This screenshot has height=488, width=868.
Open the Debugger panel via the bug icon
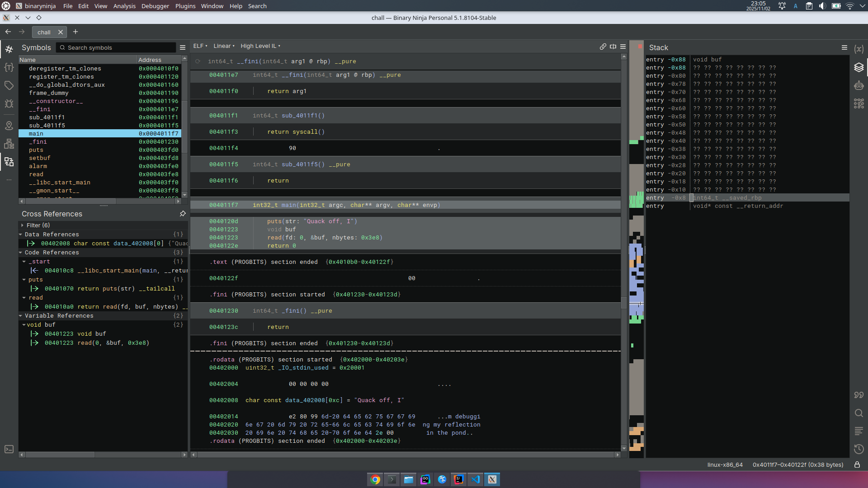click(9, 103)
